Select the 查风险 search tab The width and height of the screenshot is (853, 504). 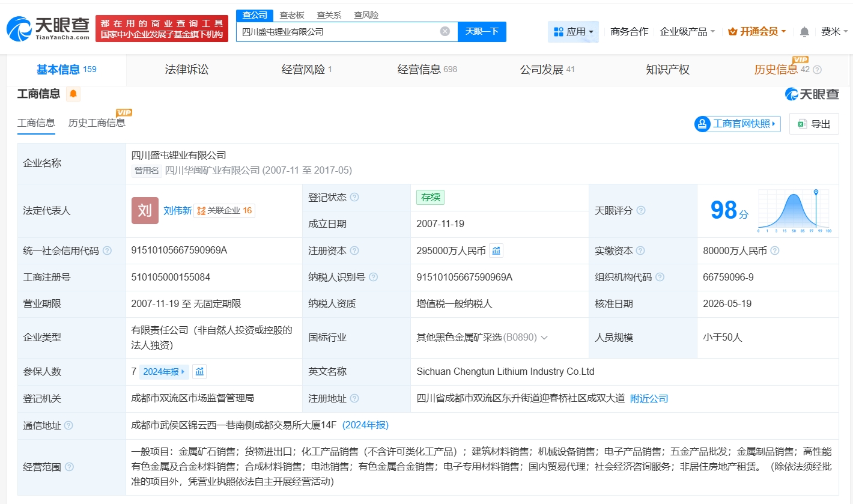(x=366, y=15)
